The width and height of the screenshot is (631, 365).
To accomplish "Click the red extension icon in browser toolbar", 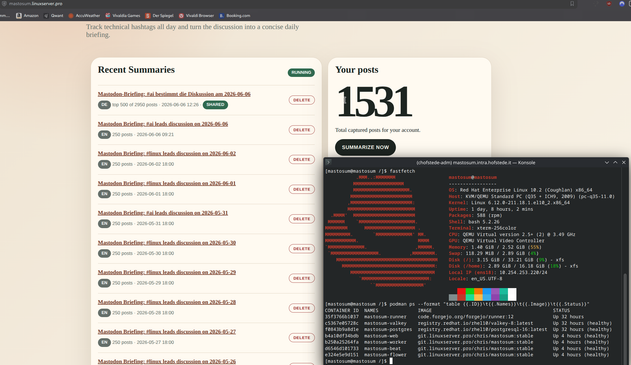I will click(609, 4).
